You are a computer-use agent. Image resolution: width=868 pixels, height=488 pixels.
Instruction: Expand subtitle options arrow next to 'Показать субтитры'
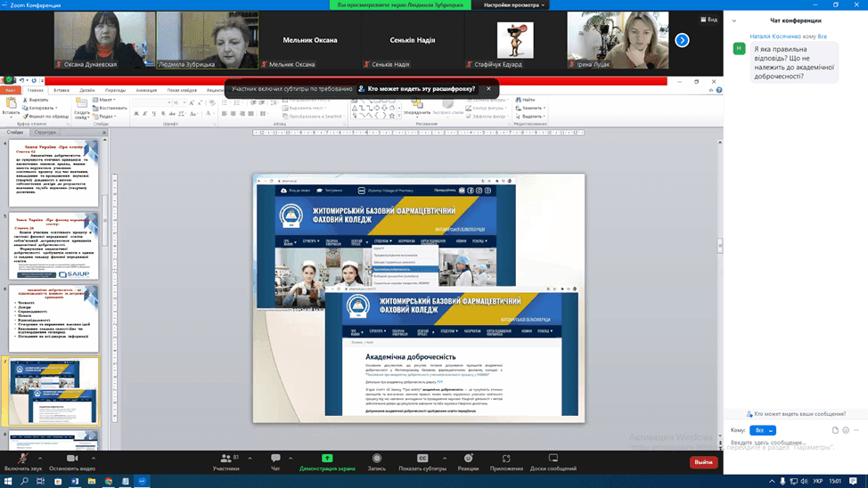[x=445, y=458]
